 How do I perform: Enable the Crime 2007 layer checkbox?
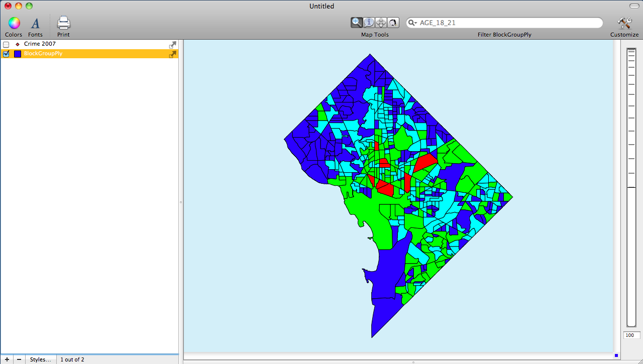tap(6, 44)
